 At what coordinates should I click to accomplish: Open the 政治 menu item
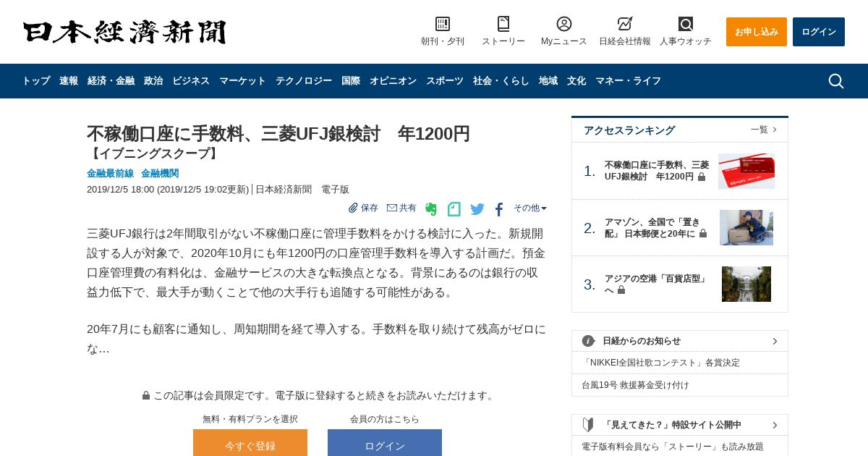tap(153, 81)
